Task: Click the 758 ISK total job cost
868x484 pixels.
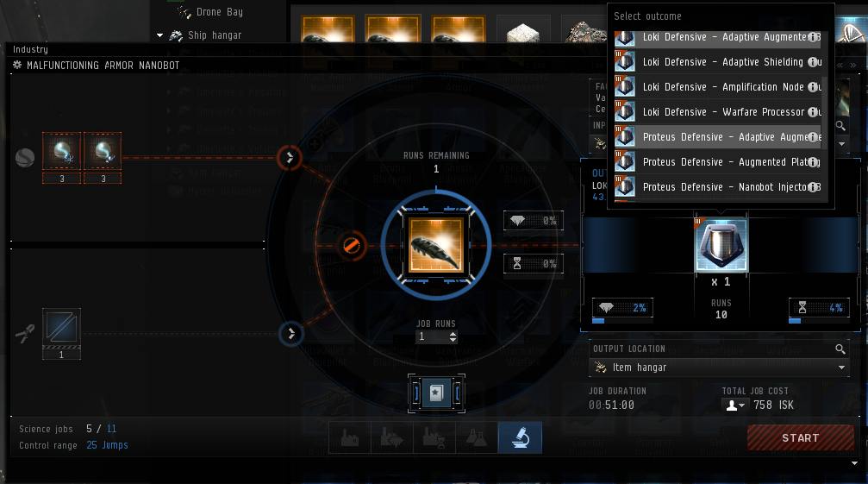Action: [x=773, y=405]
